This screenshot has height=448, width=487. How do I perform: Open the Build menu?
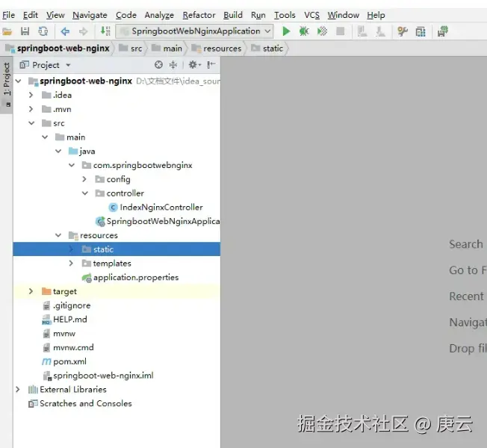coord(232,15)
